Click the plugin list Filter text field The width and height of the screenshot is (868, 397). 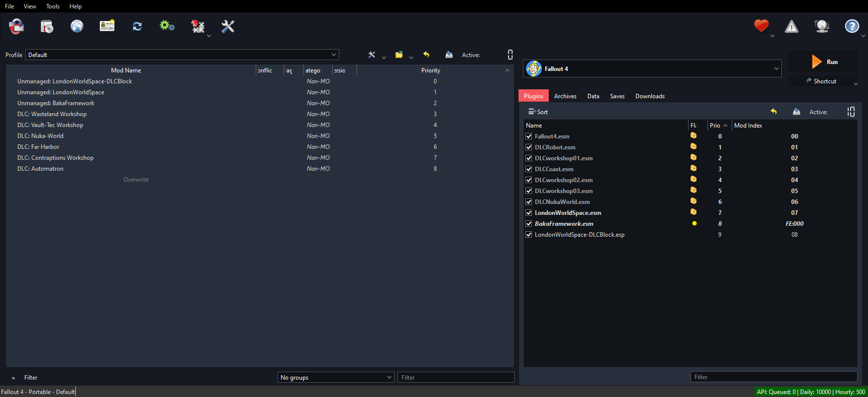pyautogui.click(x=774, y=377)
